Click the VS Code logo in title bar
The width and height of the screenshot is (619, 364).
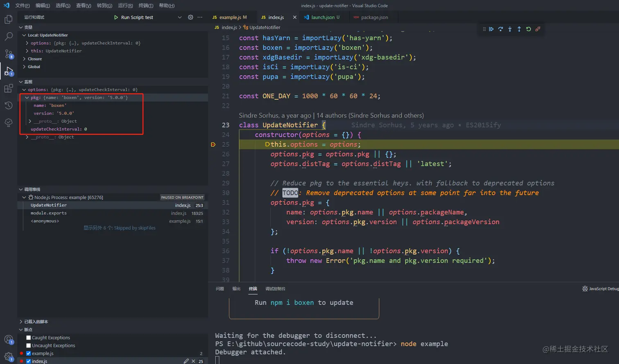pyautogui.click(x=6, y=5)
